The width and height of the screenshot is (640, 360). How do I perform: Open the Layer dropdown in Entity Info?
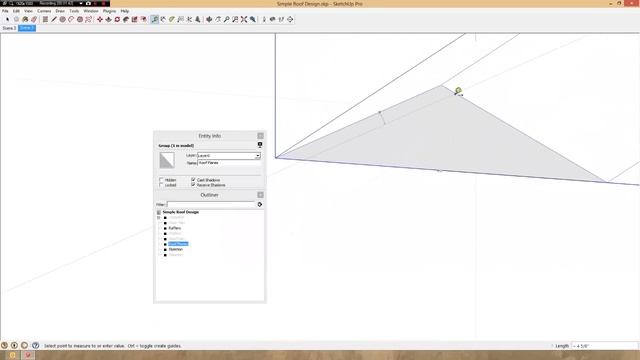(258, 156)
